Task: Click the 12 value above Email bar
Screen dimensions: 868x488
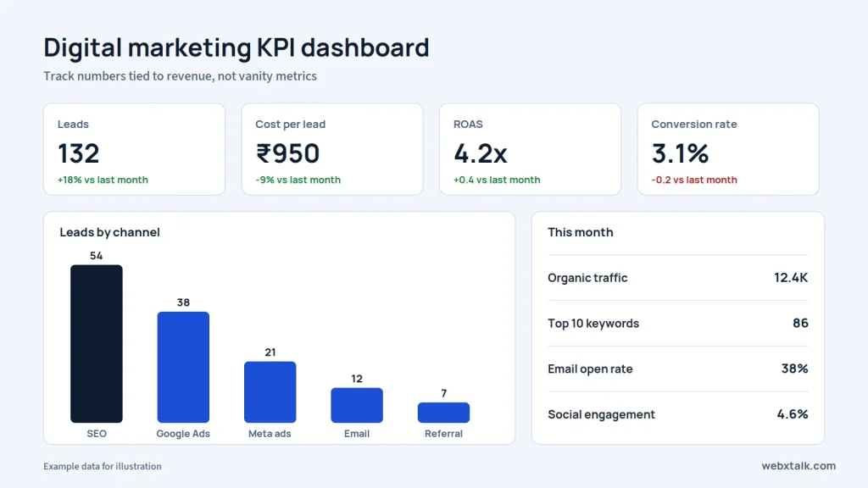Action: pos(357,379)
